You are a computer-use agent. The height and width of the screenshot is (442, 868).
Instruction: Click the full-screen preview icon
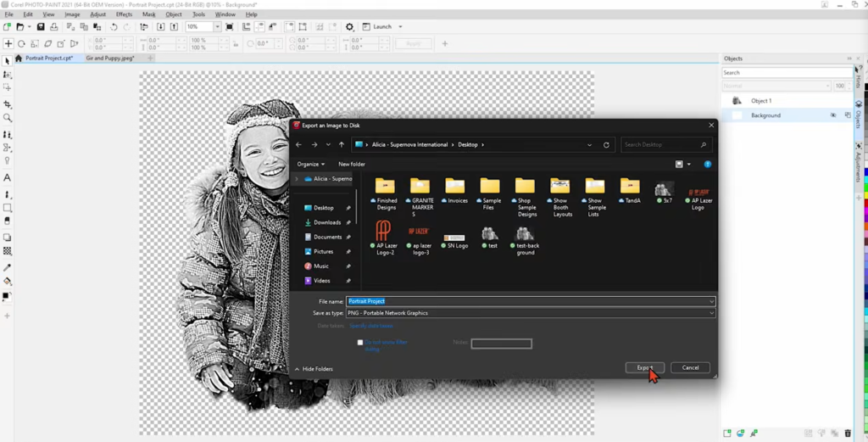(x=230, y=26)
